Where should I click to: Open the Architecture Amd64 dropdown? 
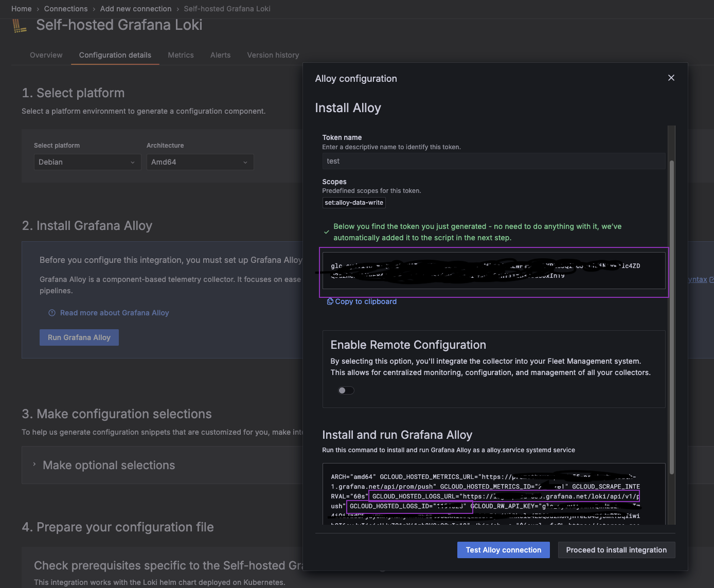click(x=200, y=162)
